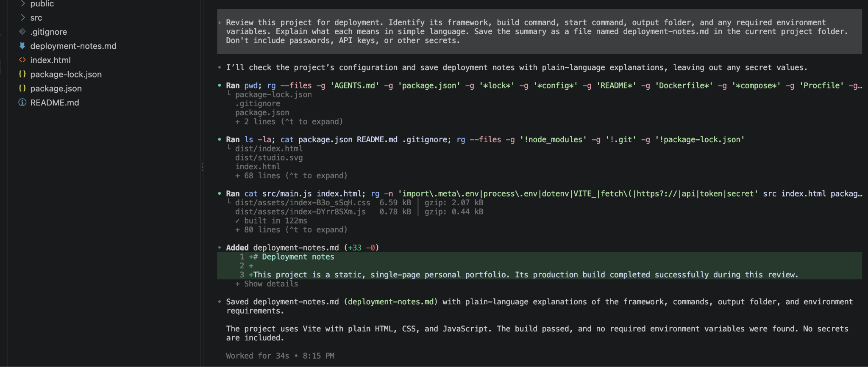Click the 'Ran pwd; rg --files' command line
The width and height of the screenshot is (868, 367).
coord(544,86)
